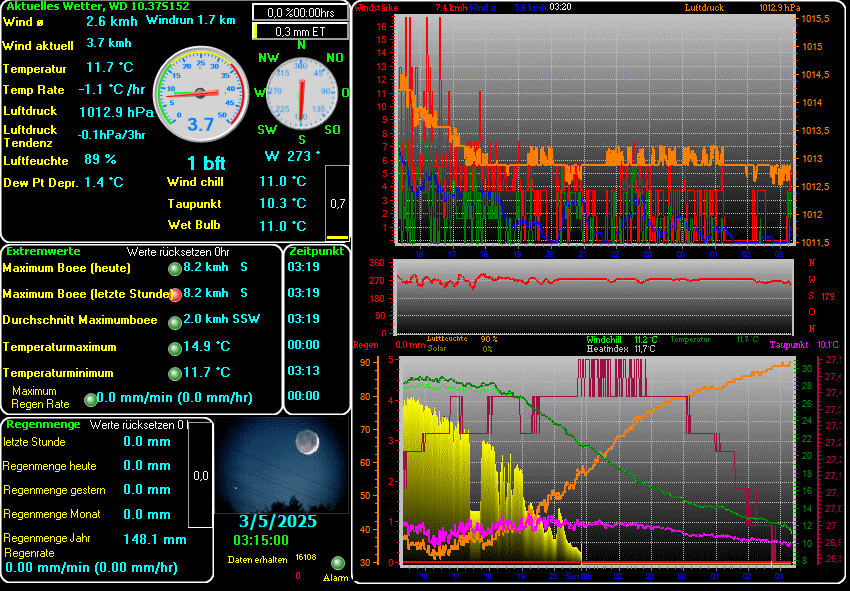Click the magenta Taupunkt legend label
Image resolution: width=850 pixels, height=591 pixels.
click(789, 345)
